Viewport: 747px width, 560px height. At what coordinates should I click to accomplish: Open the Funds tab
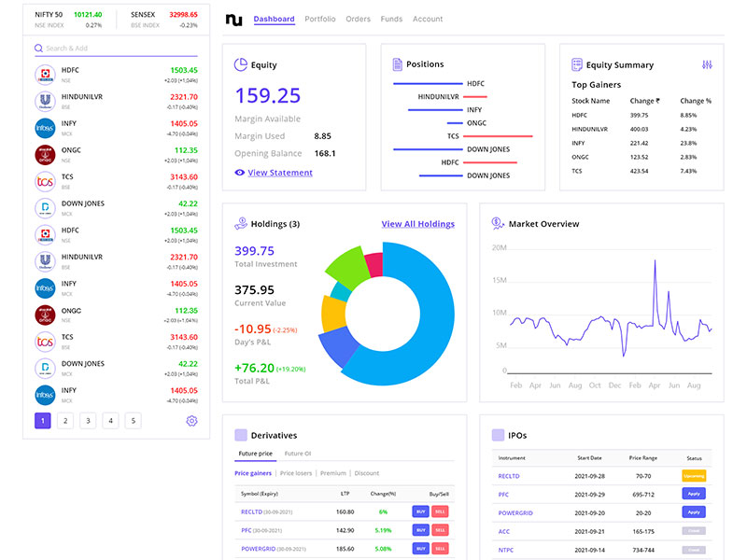click(x=391, y=19)
